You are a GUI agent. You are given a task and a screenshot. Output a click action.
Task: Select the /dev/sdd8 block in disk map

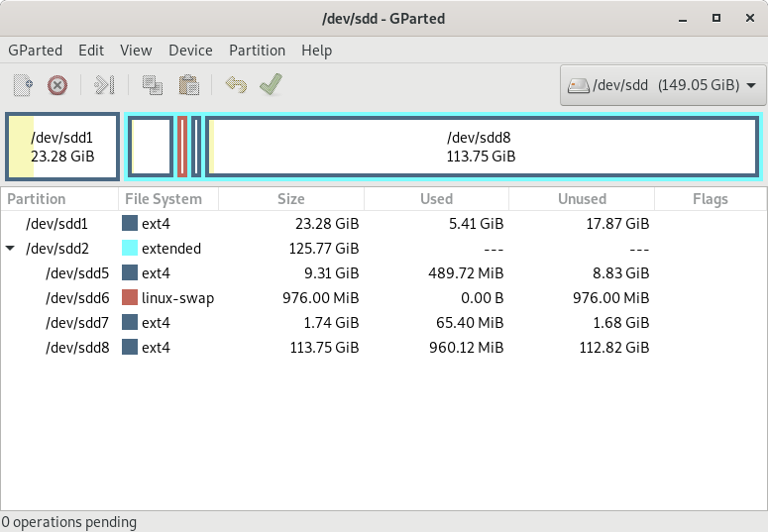[482, 147]
